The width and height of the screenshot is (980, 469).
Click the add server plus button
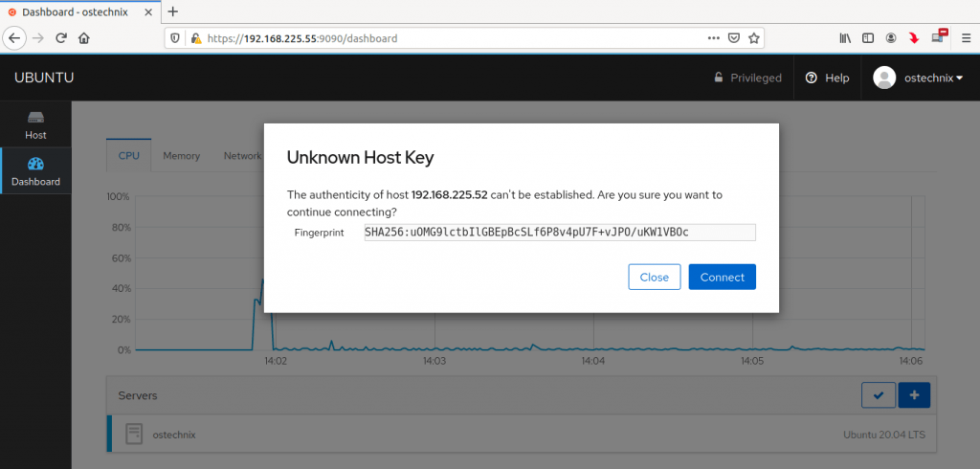point(913,394)
